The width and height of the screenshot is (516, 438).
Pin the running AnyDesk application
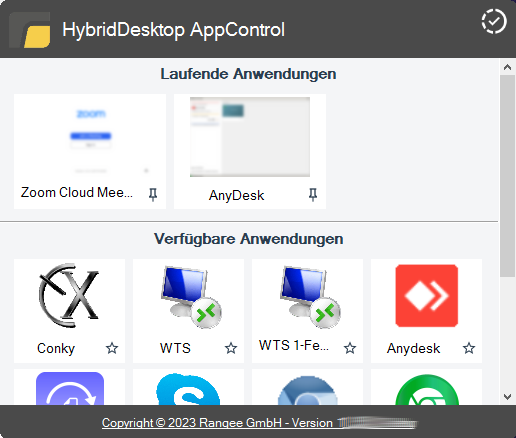[x=313, y=194]
